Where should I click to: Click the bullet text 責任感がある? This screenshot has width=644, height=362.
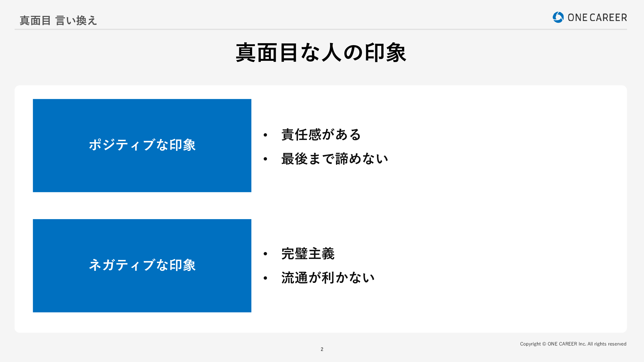(x=321, y=135)
